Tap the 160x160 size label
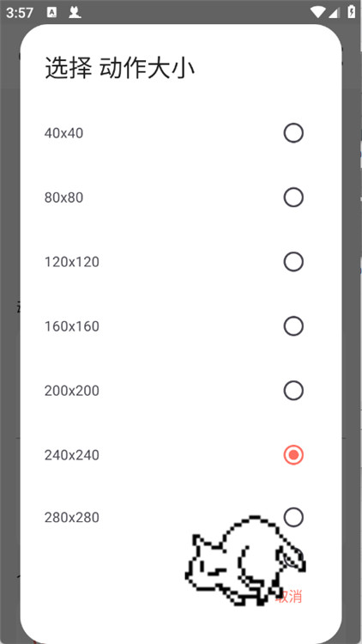 pos(72,326)
